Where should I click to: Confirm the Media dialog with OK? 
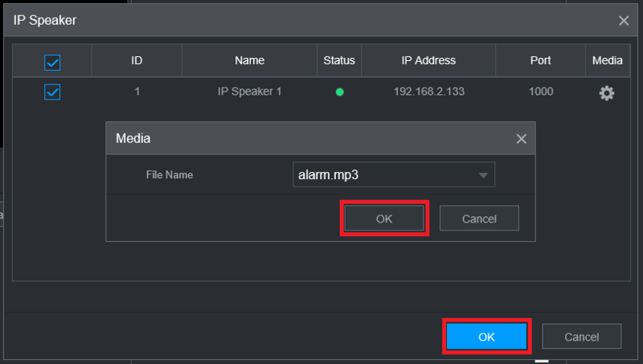[384, 218]
